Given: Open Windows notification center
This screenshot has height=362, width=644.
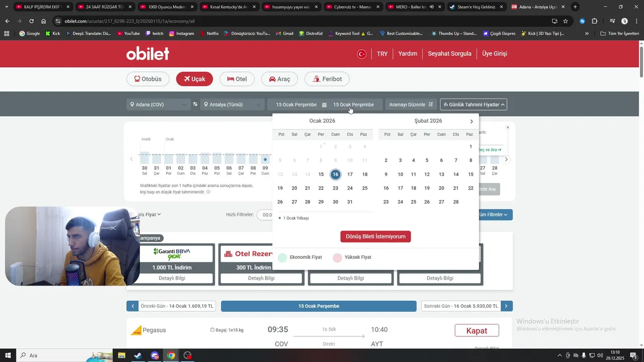Looking at the screenshot, I should click(633, 355).
